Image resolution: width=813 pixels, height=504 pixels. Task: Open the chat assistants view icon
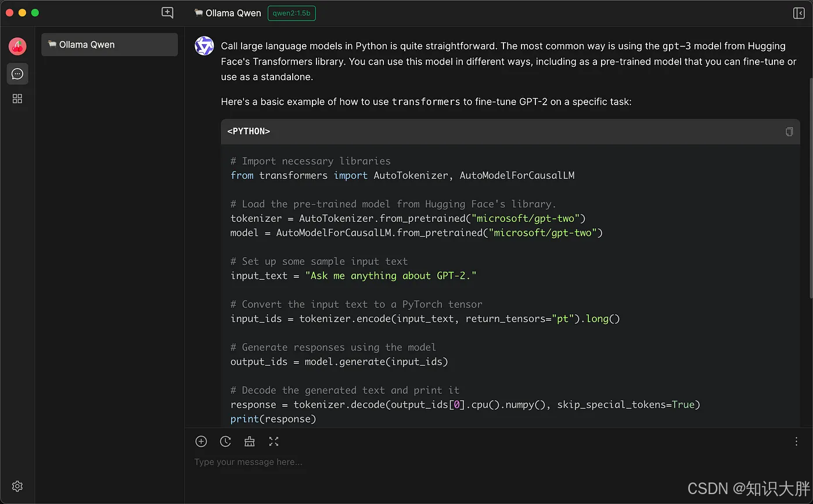[17, 74]
